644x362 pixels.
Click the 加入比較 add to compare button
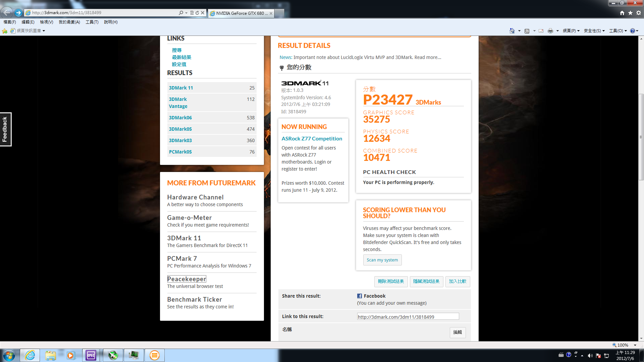(458, 282)
